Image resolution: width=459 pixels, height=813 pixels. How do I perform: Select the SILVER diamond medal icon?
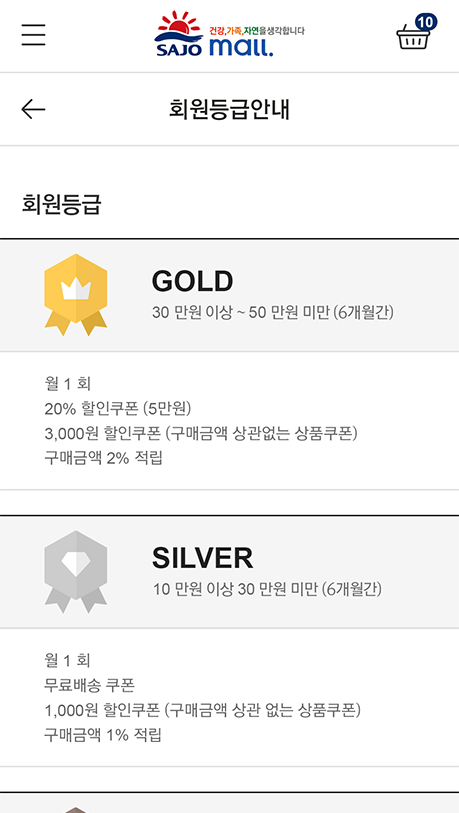[76, 571]
